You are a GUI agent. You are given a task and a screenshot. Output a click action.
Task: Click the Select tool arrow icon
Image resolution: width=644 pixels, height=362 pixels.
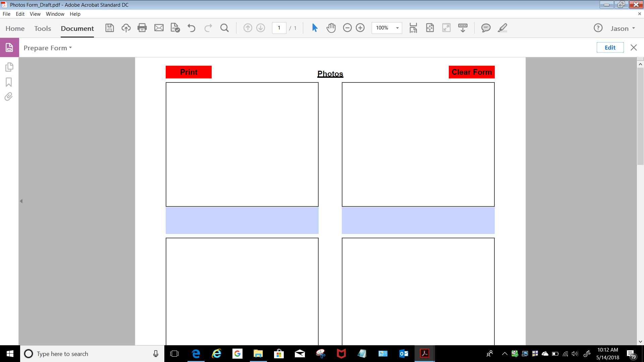click(x=315, y=28)
